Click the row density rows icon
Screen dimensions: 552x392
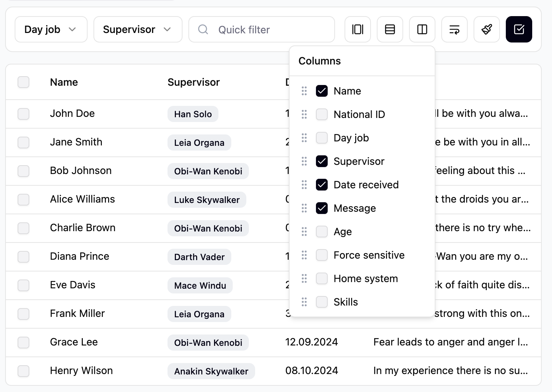pyautogui.click(x=390, y=29)
